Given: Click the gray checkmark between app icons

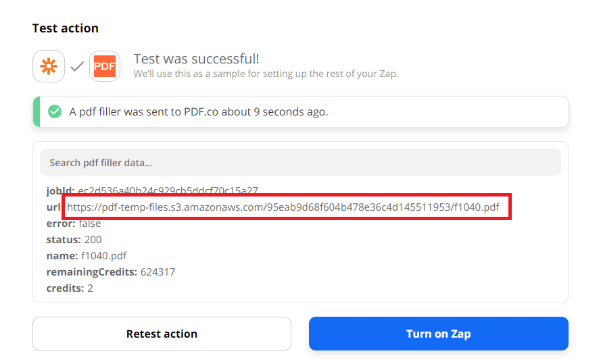Looking at the screenshot, I should (x=77, y=66).
